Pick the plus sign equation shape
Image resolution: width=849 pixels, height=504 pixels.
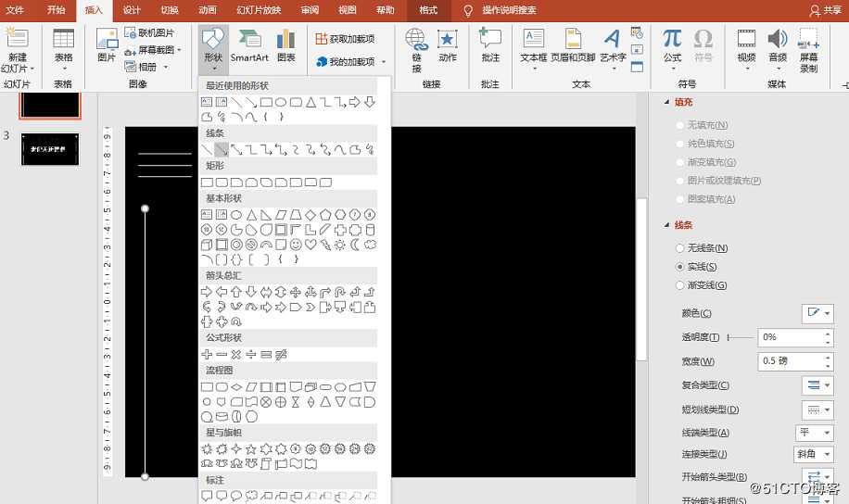pos(207,355)
